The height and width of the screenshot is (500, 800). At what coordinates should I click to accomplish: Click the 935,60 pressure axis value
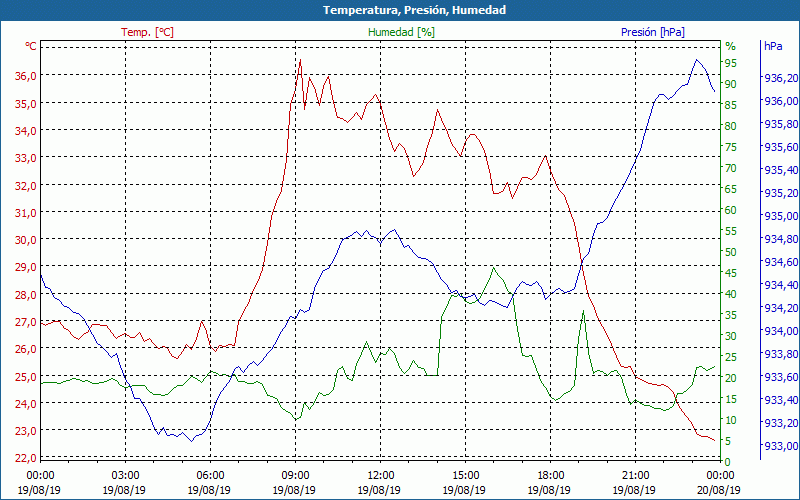[x=781, y=147]
